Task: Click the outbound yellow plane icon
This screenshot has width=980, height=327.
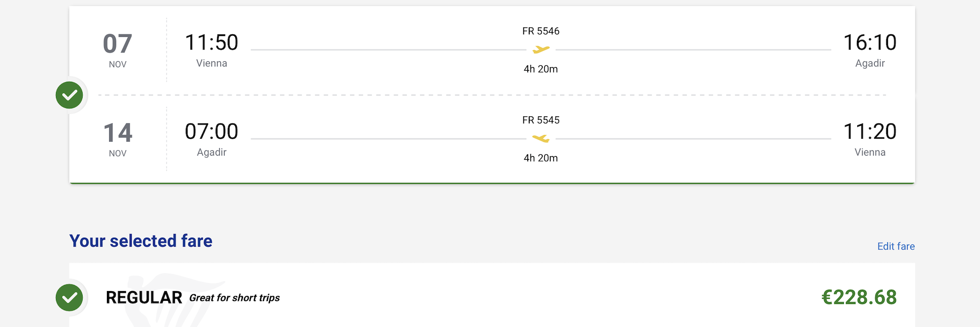Action: [541, 50]
